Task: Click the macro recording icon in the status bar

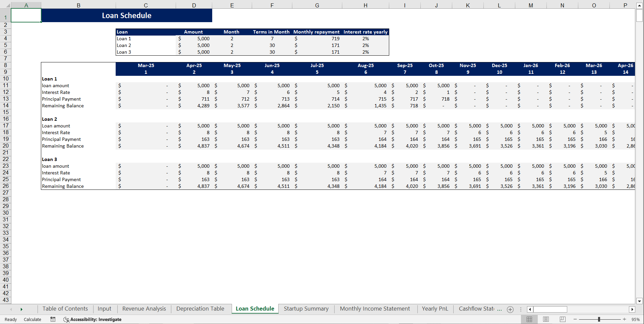Action: click(x=53, y=319)
